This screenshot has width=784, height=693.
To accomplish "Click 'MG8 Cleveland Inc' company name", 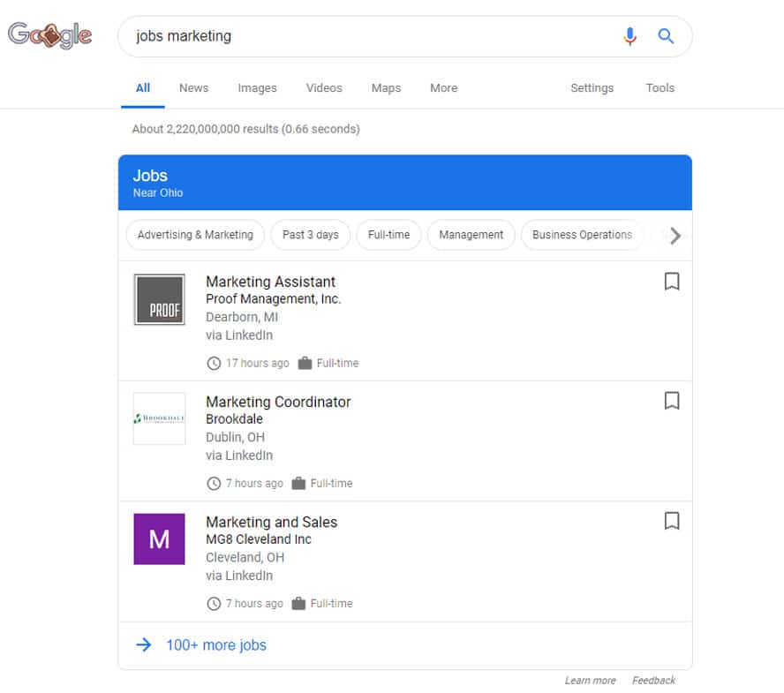I will coord(259,539).
